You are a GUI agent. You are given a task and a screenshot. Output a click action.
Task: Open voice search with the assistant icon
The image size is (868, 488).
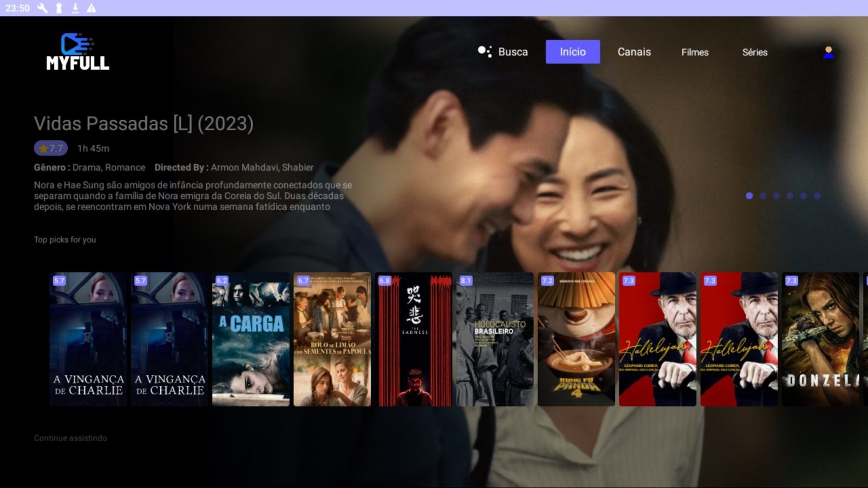click(484, 51)
